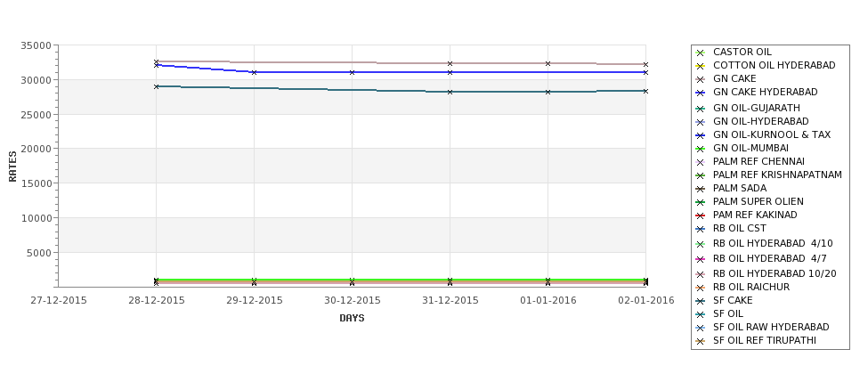Image resolution: width=868 pixels, height=382 pixels.
Task: Click the GN CAKE legend line marker
Action: 701,79
